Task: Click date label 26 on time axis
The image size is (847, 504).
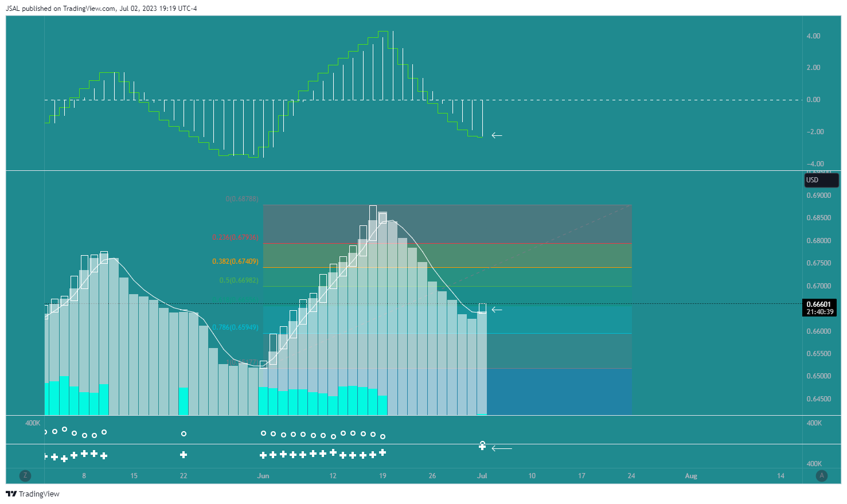Action: point(432,476)
